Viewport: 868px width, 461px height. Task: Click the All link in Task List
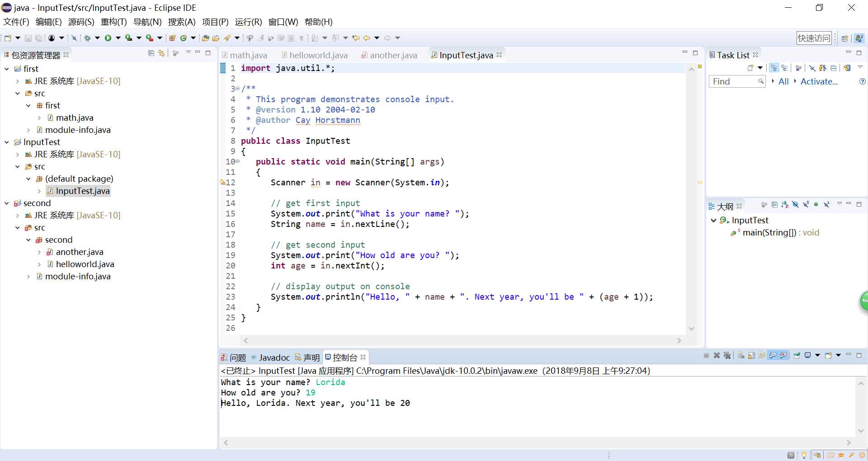click(783, 81)
